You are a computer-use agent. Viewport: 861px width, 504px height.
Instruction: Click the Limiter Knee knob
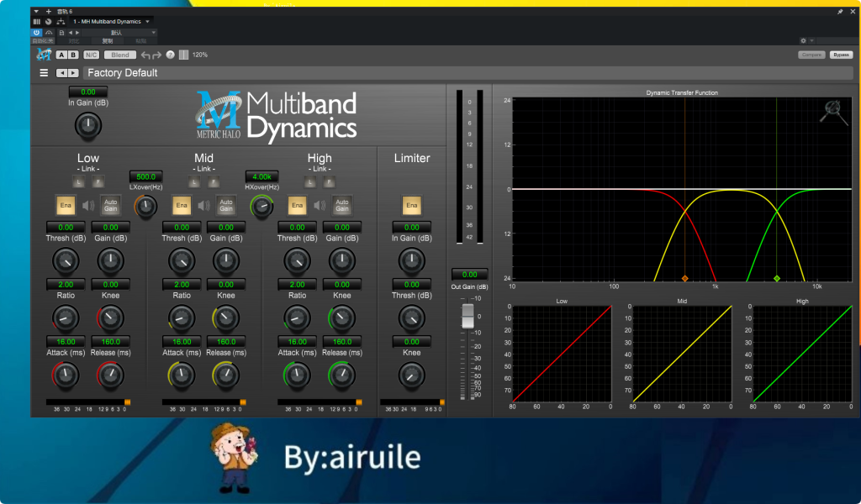(x=412, y=375)
